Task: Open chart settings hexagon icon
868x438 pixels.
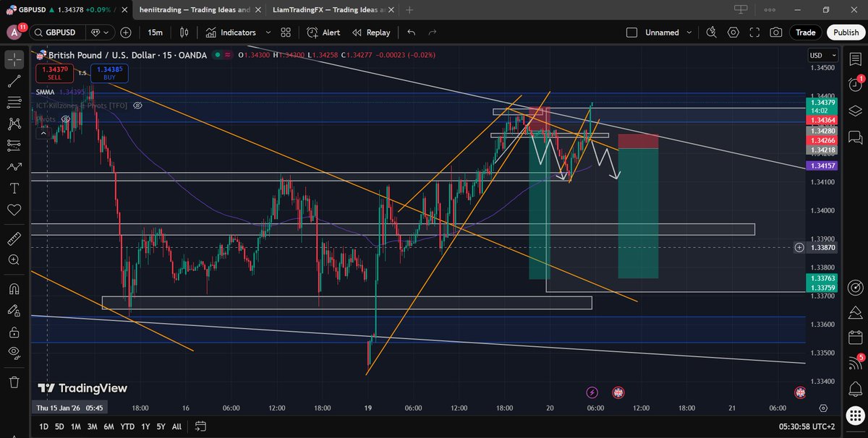Action: point(733,33)
